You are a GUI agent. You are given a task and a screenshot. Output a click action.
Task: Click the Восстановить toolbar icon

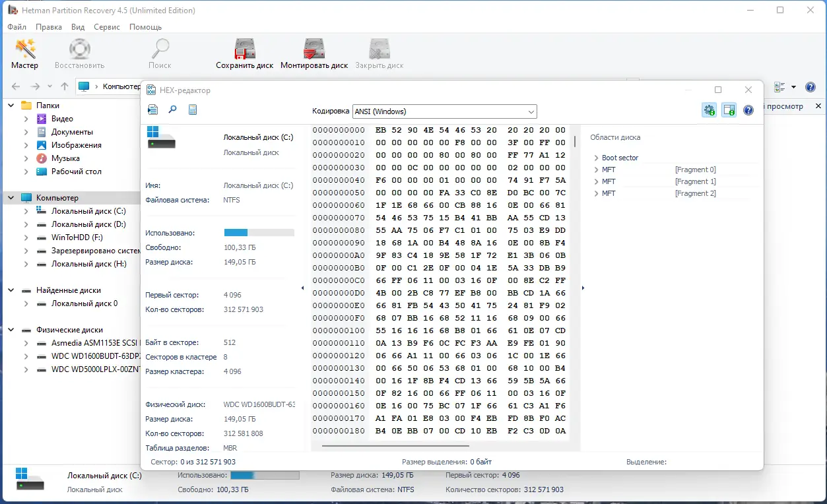pos(79,54)
